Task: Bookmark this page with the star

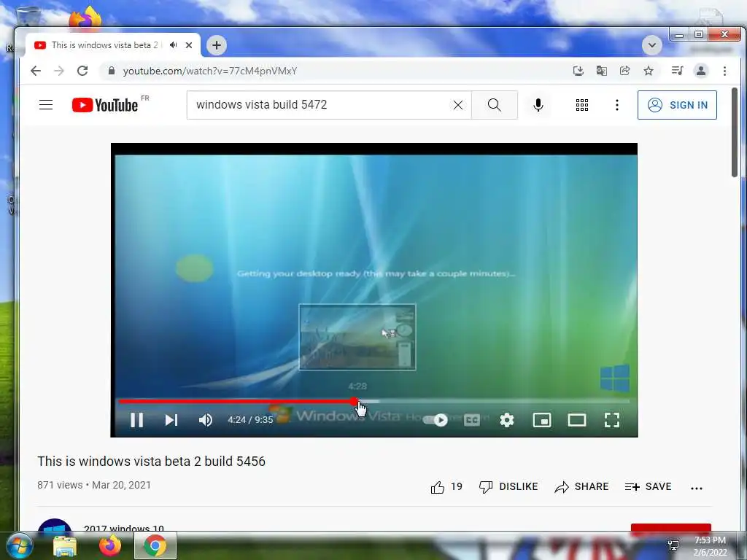Action: (x=649, y=71)
